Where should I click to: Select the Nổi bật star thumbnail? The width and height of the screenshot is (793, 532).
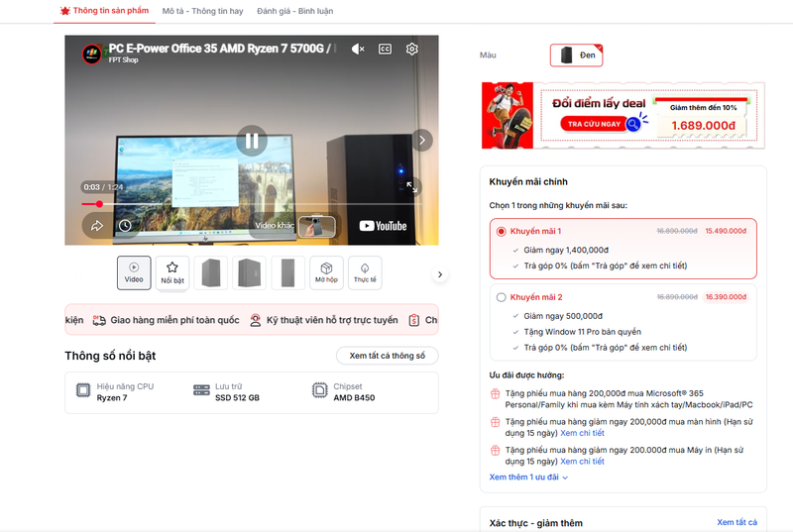(x=172, y=272)
